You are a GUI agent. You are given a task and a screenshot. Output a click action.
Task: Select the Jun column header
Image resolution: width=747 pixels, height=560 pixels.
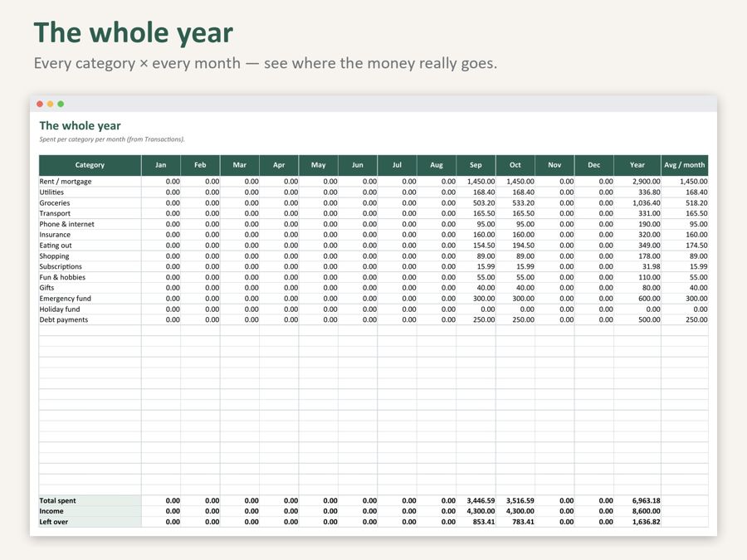tap(358, 165)
